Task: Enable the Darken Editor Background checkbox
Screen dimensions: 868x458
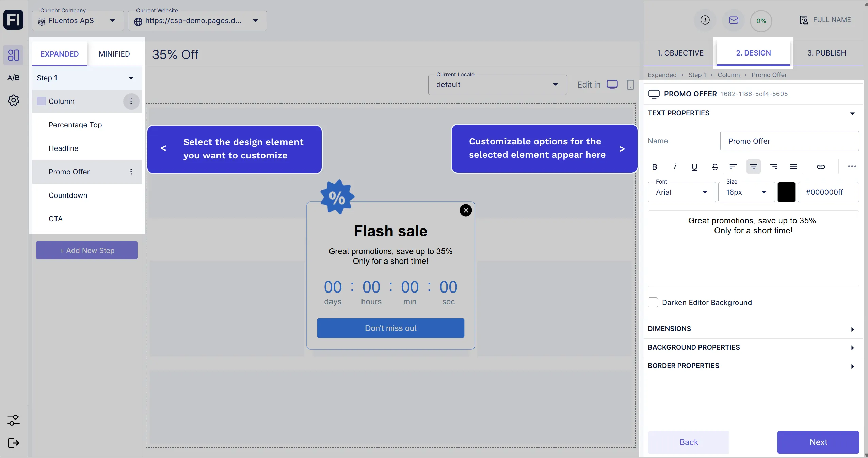Action: (x=653, y=303)
